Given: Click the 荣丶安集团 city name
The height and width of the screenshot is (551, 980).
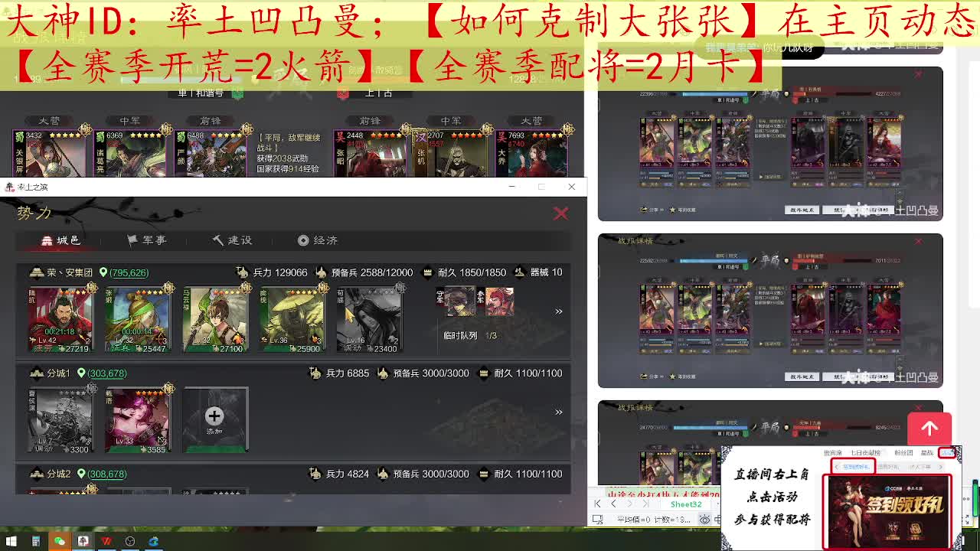Looking at the screenshot, I should 69,272.
